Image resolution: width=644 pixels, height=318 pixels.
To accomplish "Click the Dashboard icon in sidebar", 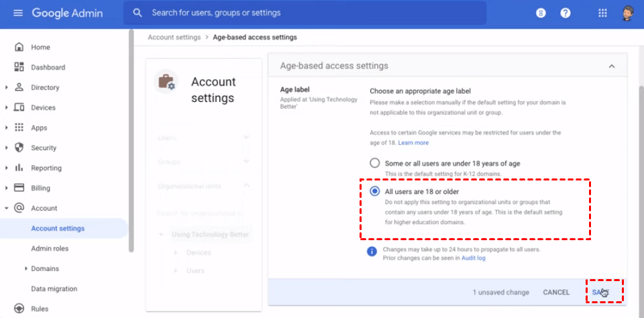I will click(x=19, y=67).
